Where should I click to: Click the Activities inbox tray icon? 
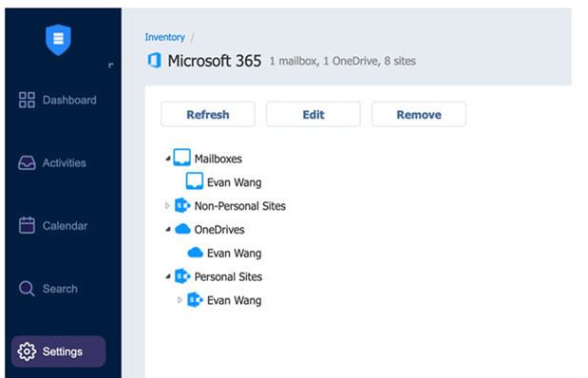tap(27, 162)
